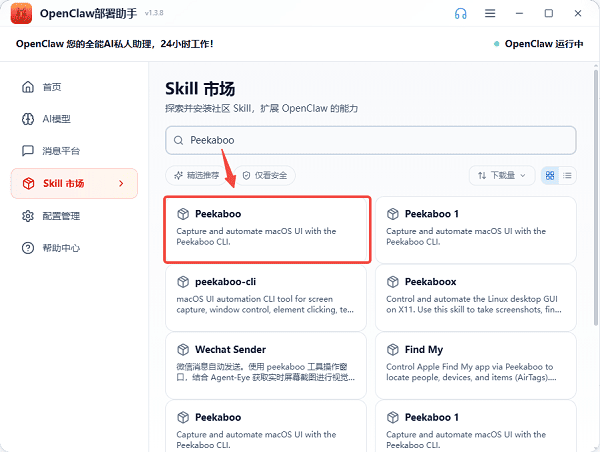Click the vertical scrollbar of skill list
The width and height of the screenshot is (600, 452).
pos(596,197)
